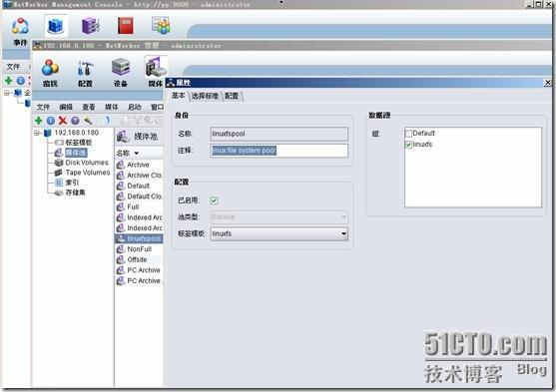Select the Offsite pool row
Screen dimensions: 556x392
point(139,259)
